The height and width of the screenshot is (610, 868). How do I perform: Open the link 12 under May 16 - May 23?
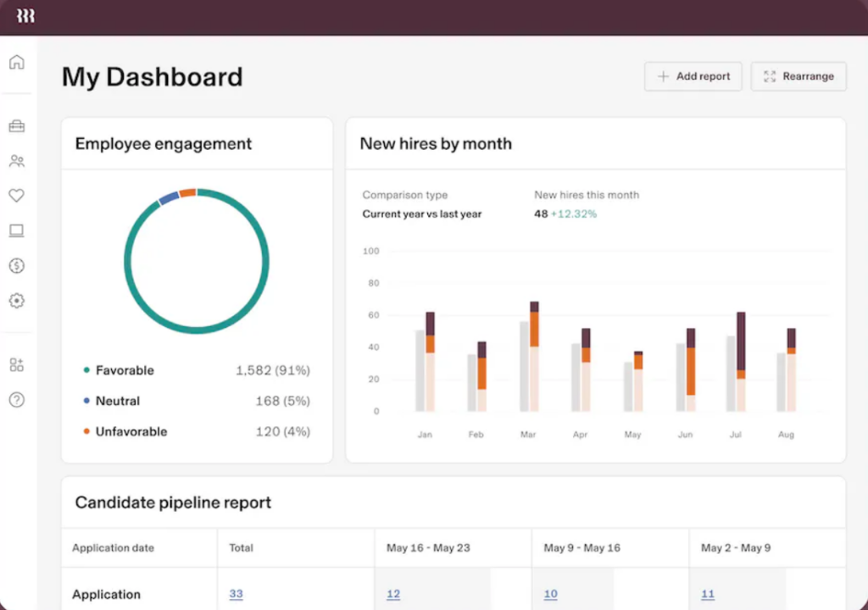coord(393,594)
